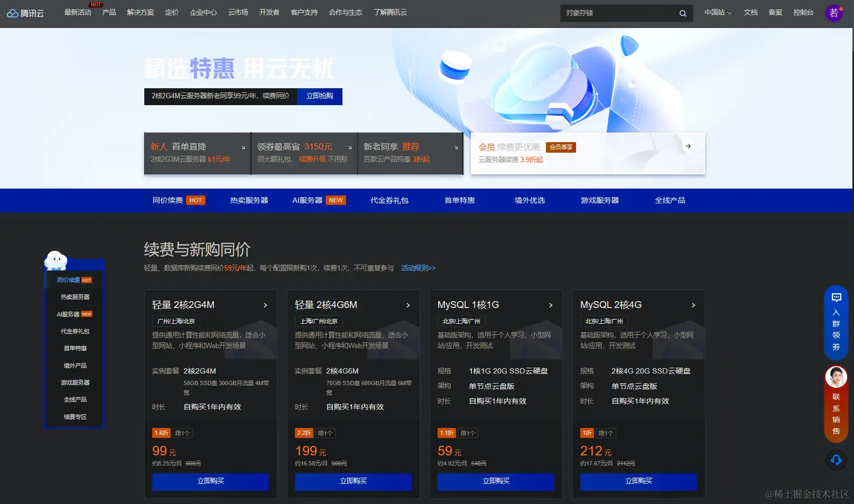Go to 全线产品 in side navigation
The image size is (854, 504).
pyautogui.click(x=75, y=400)
